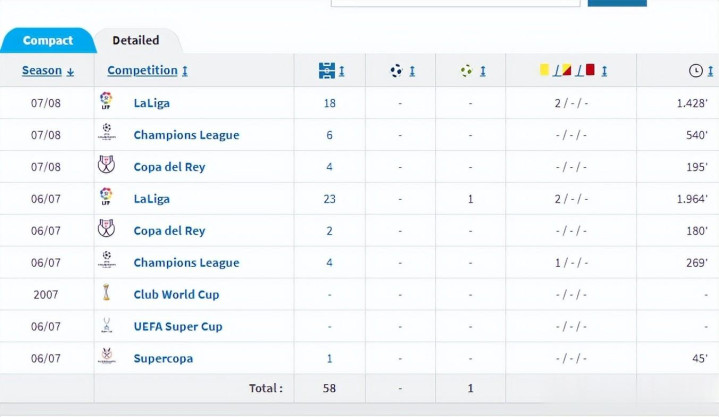Click the Club World Cup trophy icon
Image resolution: width=719 pixels, height=417 pixels.
click(106, 294)
